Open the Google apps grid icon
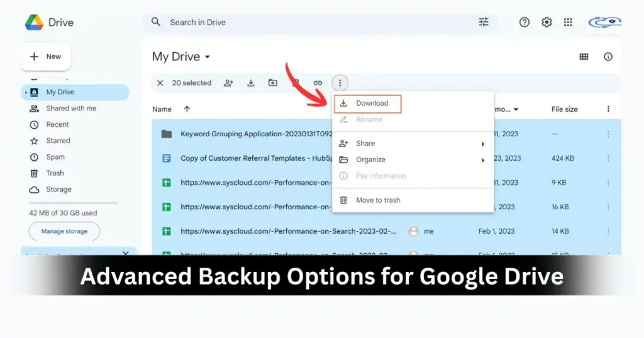The image size is (644, 338). point(568,22)
